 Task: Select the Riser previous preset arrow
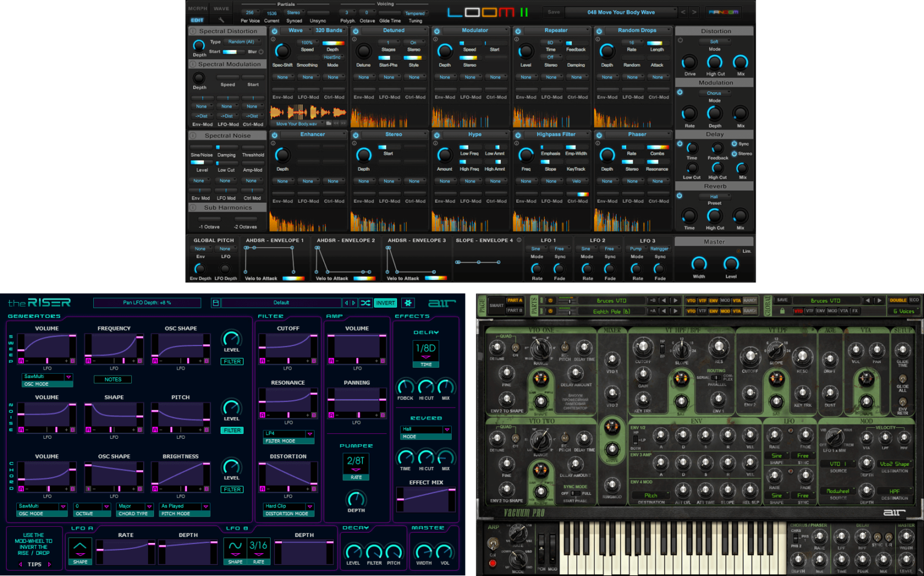pyautogui.click(x=346, y=303)
